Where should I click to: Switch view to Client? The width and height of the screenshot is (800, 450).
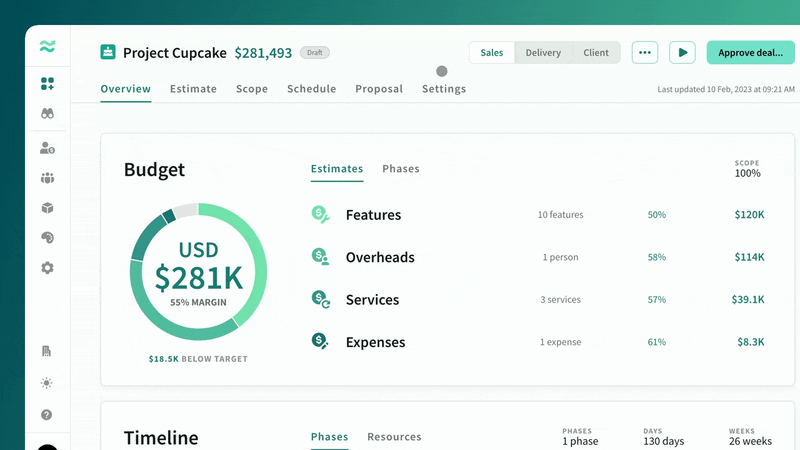coord(596,53)
